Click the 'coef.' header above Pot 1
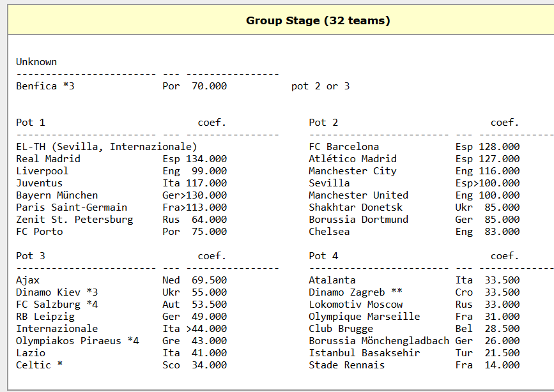The image size is (554, 392). click(212, 123)
